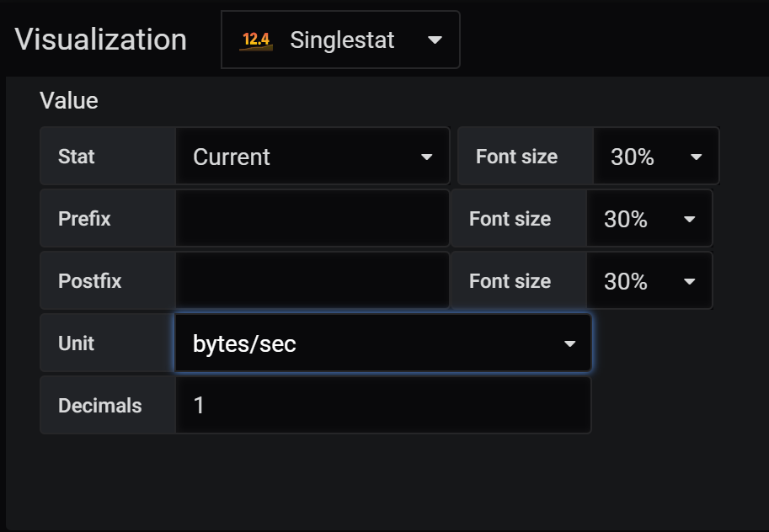Viewport: 769px width, 532px height.
Task: Click the Prefix font size chevron
Action: click(689, 218)
